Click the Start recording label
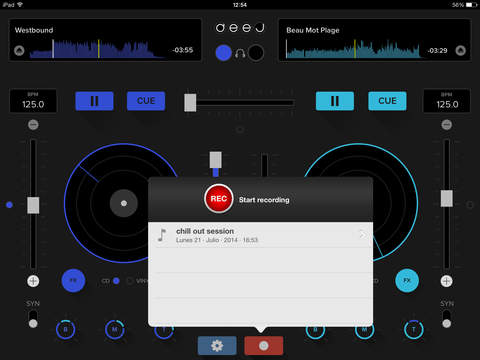The height and width of the screenshot is (360, 480). (x=264, y=200)
